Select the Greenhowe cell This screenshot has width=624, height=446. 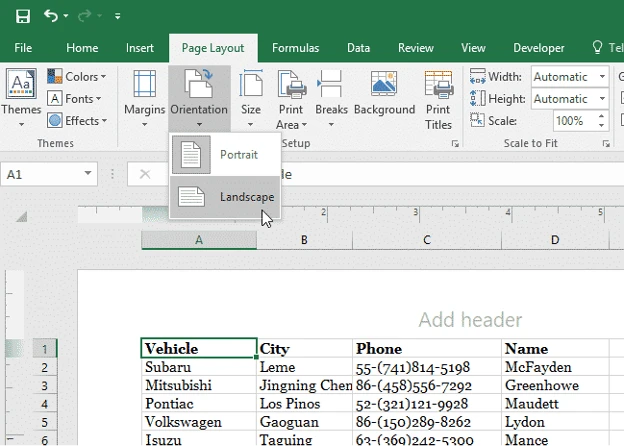click(x=555, y=385)
